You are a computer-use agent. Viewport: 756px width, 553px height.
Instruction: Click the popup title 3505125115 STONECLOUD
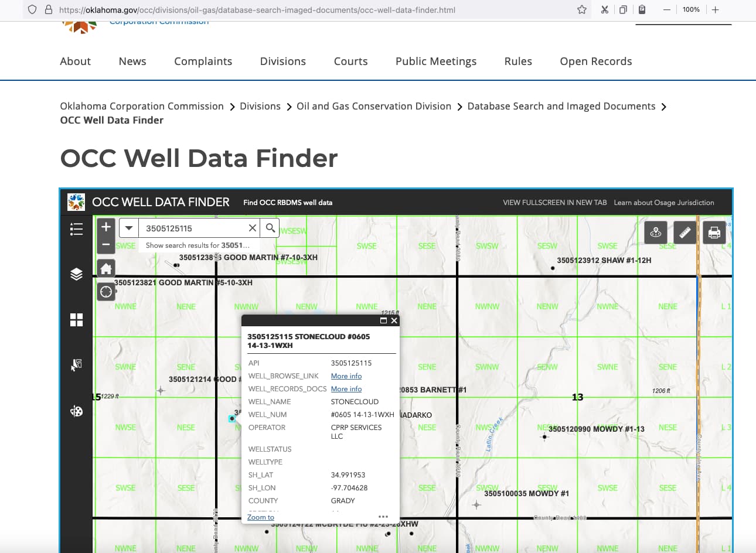[x=308, y=341]
